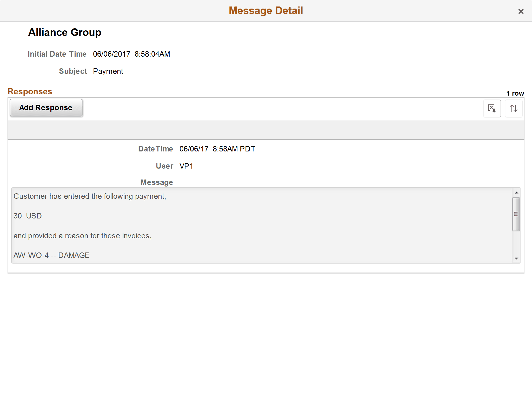Close the Message Detail dialog with the X
532x399 pixels.
(x=521, y=11)
